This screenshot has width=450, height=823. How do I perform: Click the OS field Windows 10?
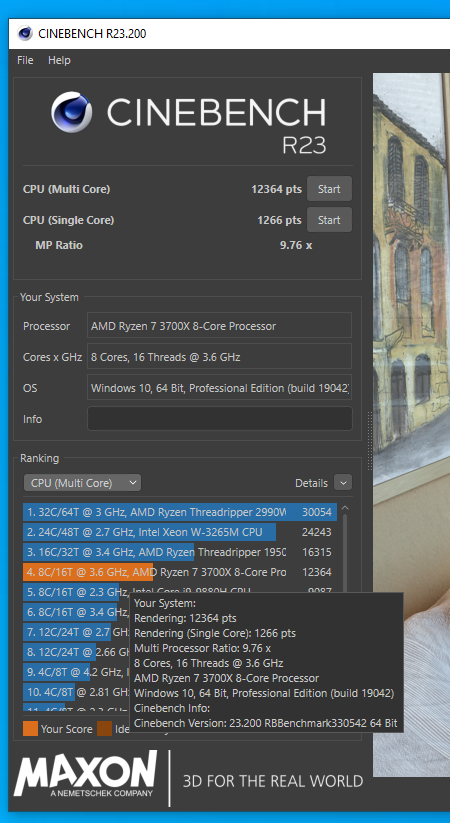tap(219, 388)
